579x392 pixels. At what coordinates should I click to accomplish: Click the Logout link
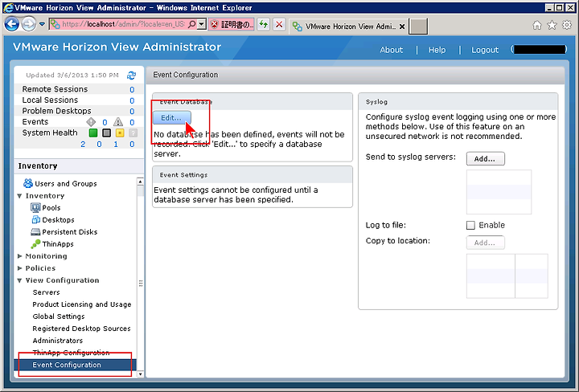485,50
